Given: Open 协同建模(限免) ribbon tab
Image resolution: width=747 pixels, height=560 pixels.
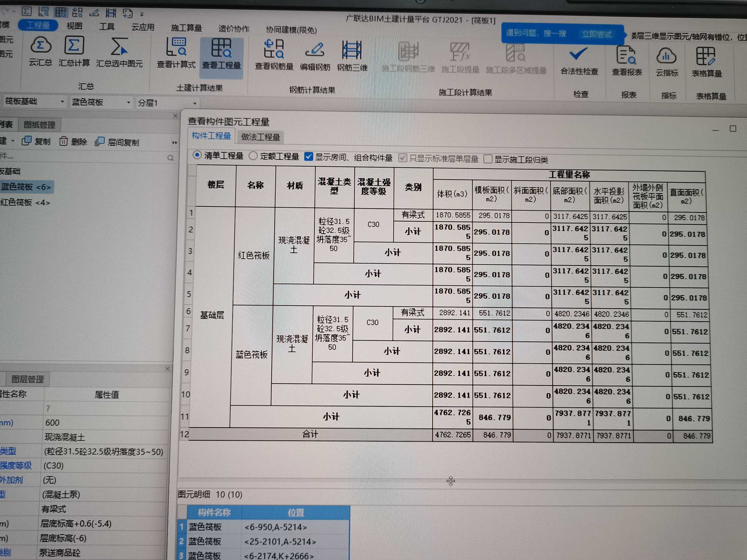Looking at the screenshot, I should [x=291, y=30].
